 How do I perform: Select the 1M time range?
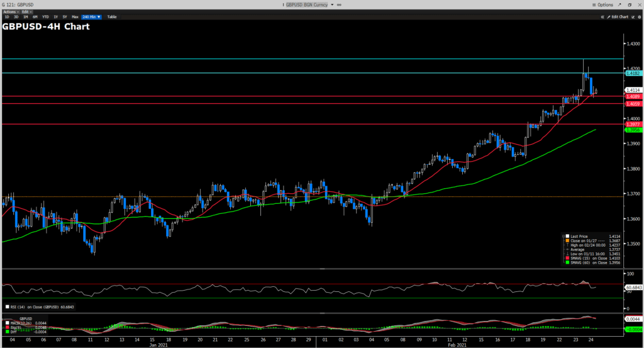pyautogui.click(x=25, y=17)
